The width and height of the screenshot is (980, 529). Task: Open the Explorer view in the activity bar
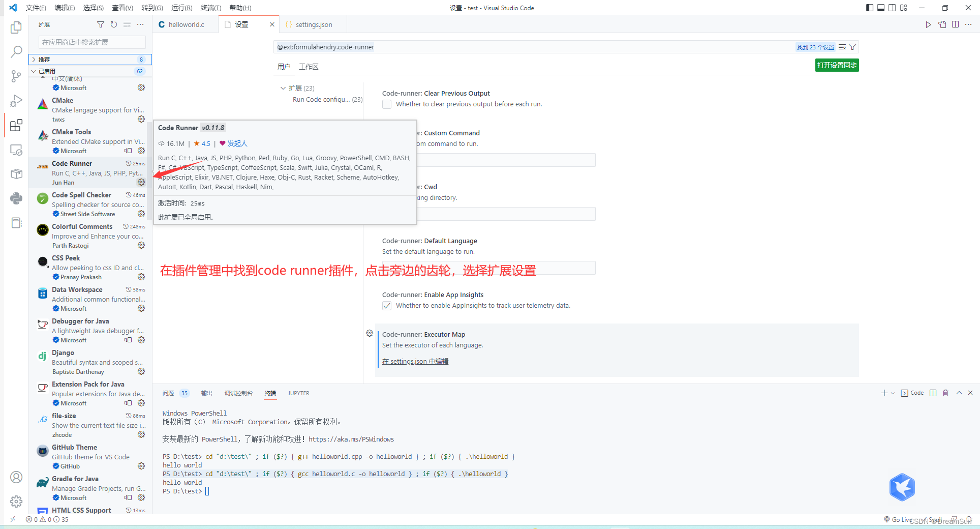point(16,27)
